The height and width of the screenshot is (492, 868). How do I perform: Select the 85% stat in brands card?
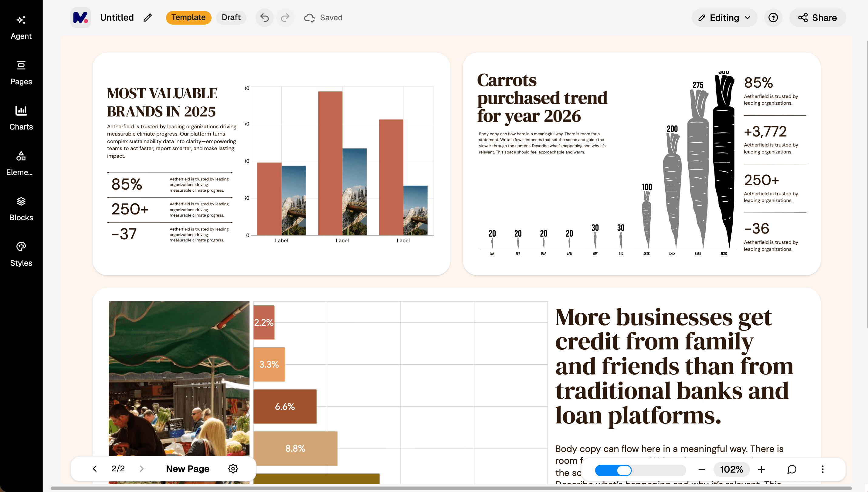point(127,184)
